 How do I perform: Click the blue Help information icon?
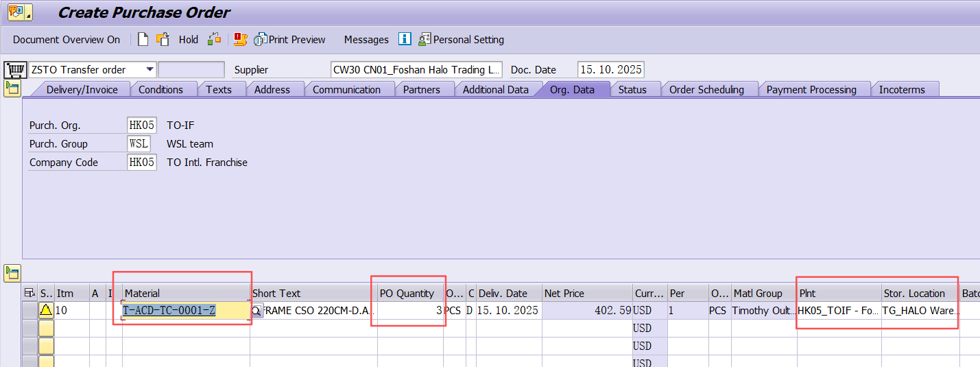405,40
